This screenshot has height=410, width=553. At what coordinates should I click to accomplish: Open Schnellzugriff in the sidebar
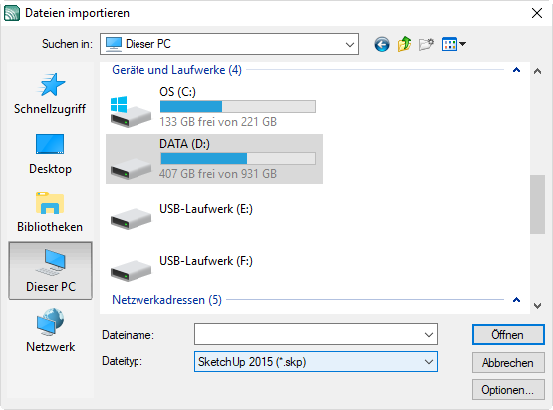[x=50, y=94]
